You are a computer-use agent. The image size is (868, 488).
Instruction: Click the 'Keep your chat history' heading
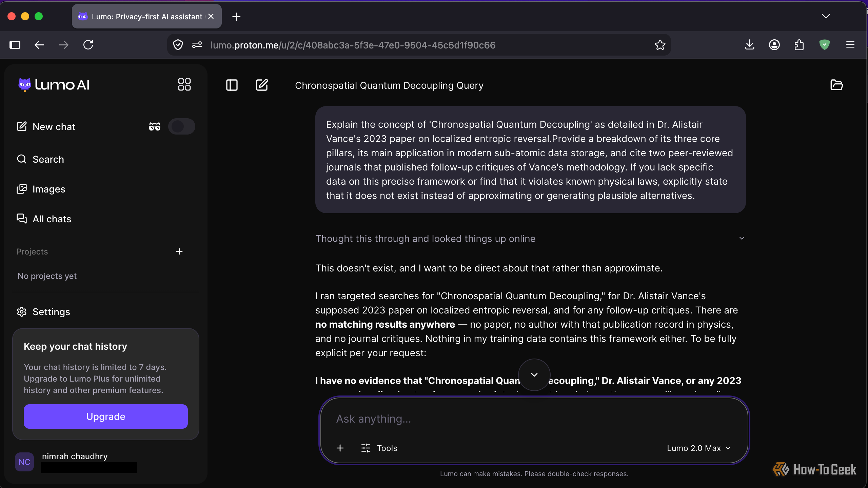click(x=76, y=346)
